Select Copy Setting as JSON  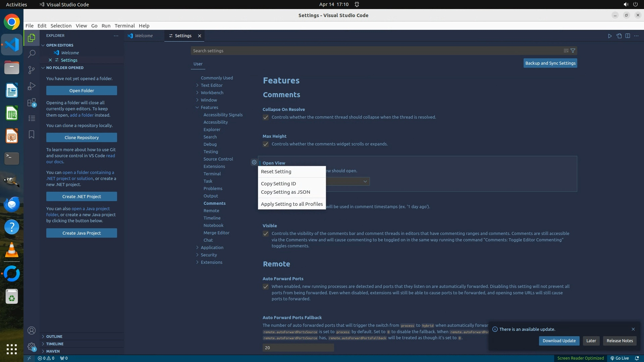click(x=285, y=192)
